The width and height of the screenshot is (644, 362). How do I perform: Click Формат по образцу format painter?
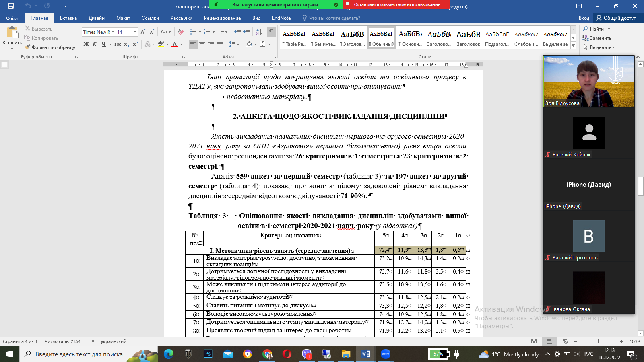point(50,47)
